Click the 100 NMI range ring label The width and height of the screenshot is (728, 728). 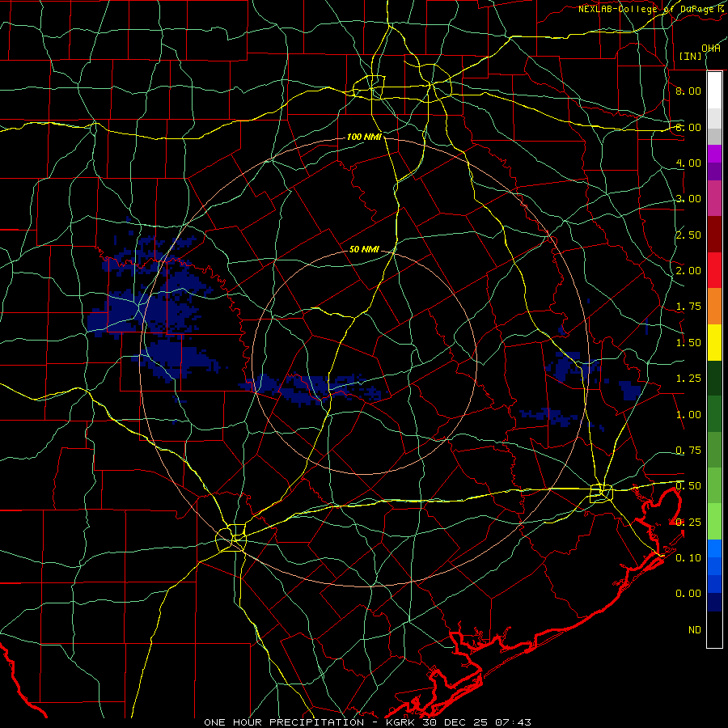(x=365, y=137)
